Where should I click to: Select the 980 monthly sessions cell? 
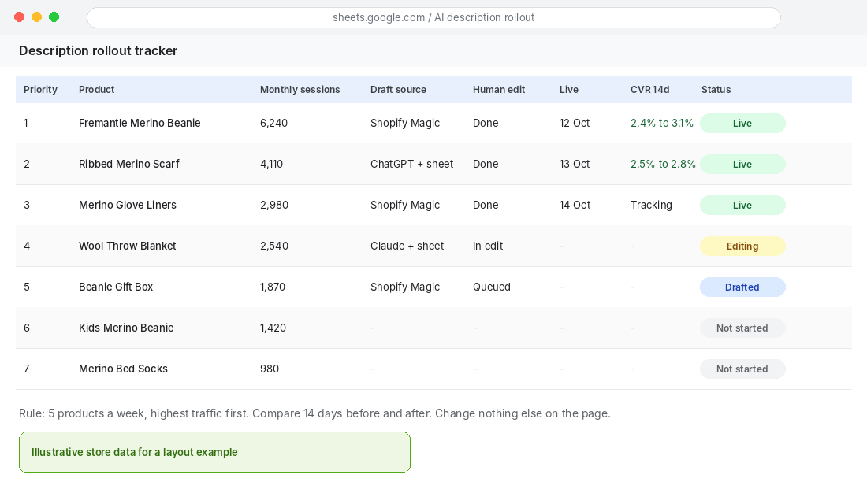[270, 369]
